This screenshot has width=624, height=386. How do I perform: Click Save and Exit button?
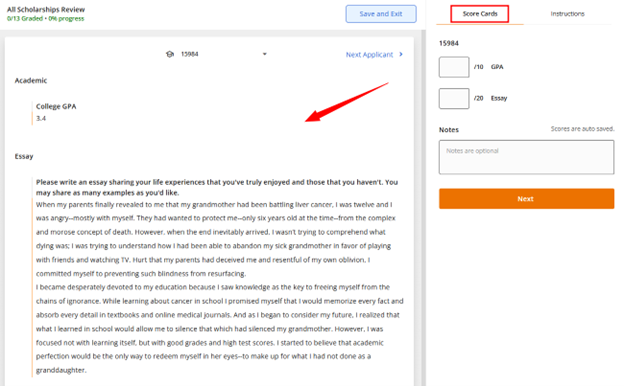(x=381, y=14)
